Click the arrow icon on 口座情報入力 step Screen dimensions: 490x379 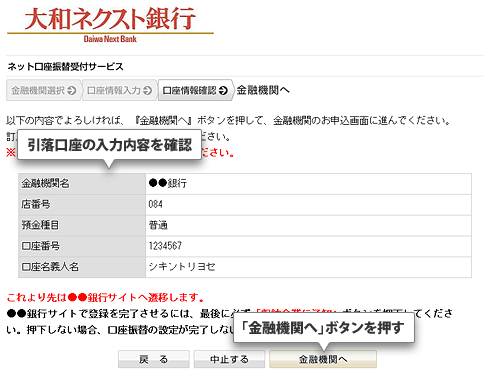[x=147, y=90]
